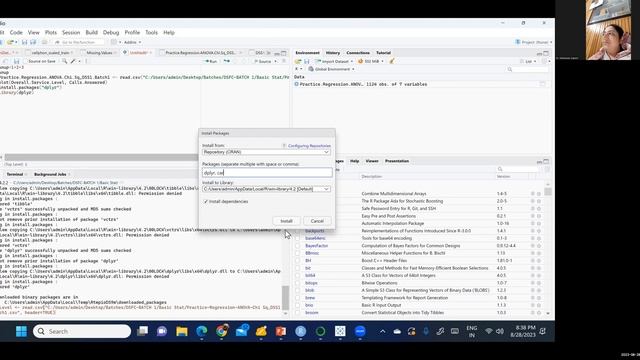Open the BayesFactor package link

click(x=316, y=246)
